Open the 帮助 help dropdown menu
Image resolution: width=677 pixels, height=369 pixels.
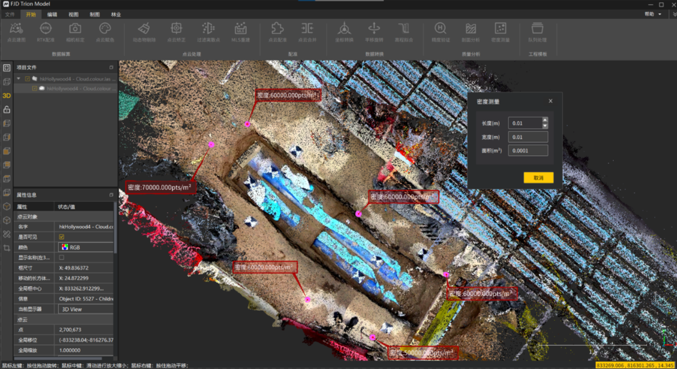(x=653, y=14)
